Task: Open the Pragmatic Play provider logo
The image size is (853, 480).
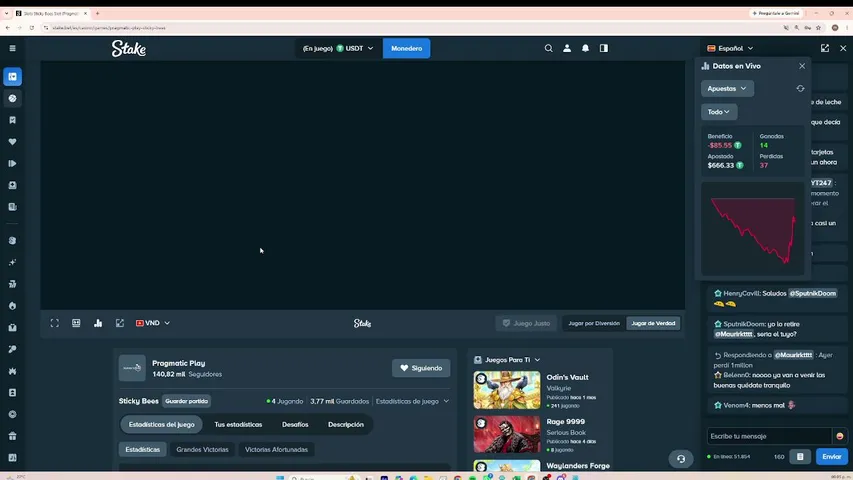Action: [132, 368]
